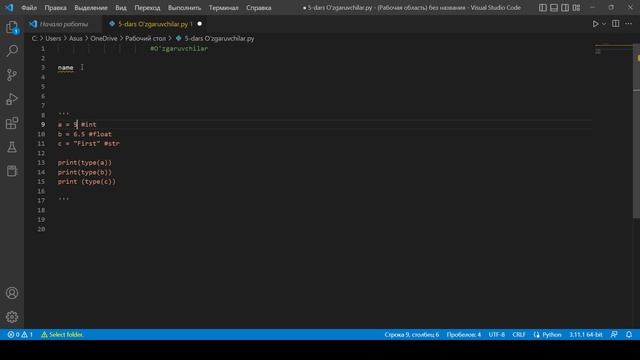This screenshot has width=640, height=360.
Task: Open the Testing flask view
Action: tap(12, 147)
